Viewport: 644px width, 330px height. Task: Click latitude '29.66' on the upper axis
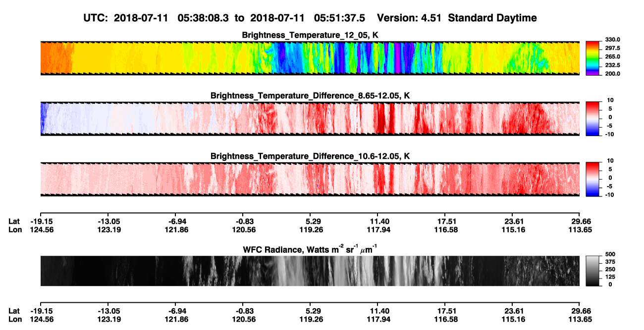click(580, 222)
